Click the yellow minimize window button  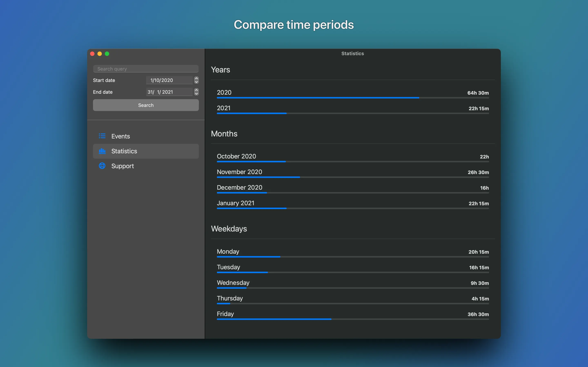click(x=100, y=54)
